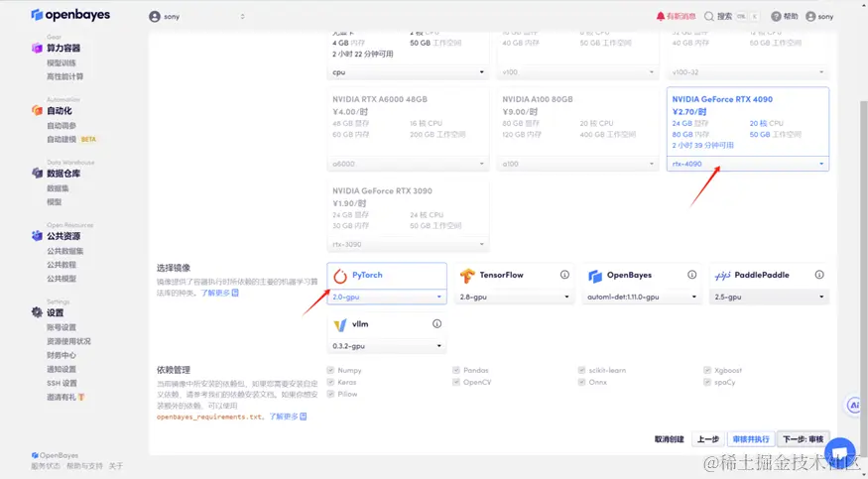The image size is (868, 479).
Task: Show info for the vllm image
Action: (x=436, y=324)
